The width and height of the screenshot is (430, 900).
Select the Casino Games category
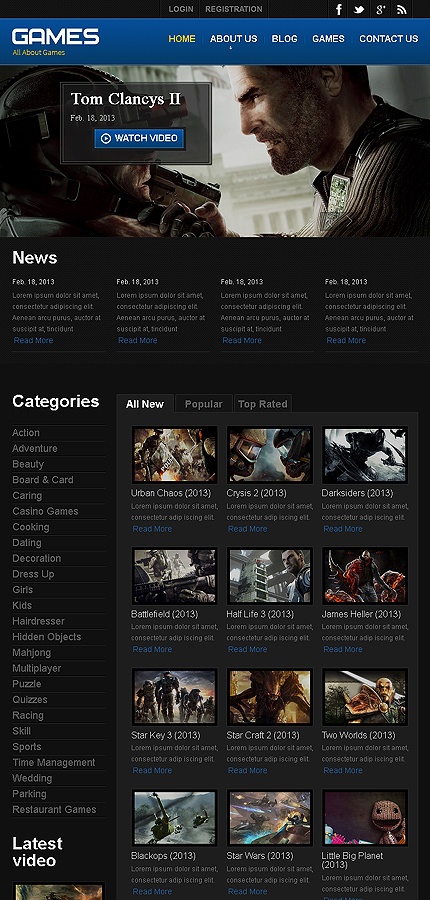point(45,511)
